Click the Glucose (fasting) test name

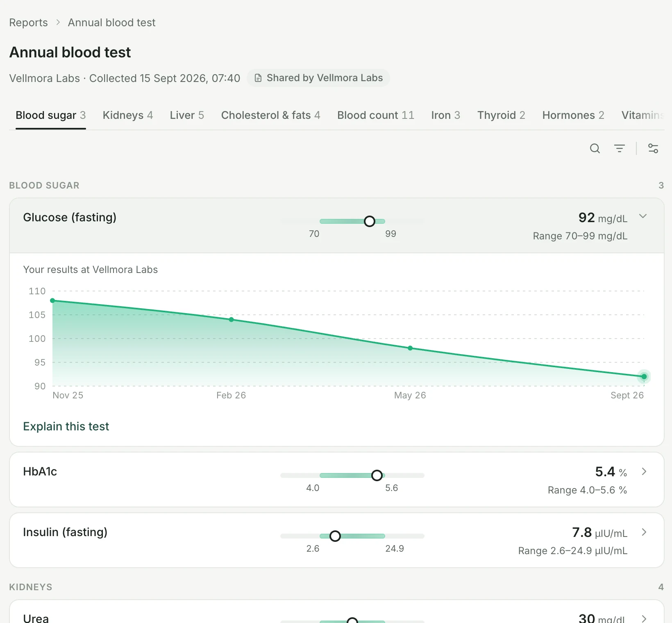pos(70,217)
